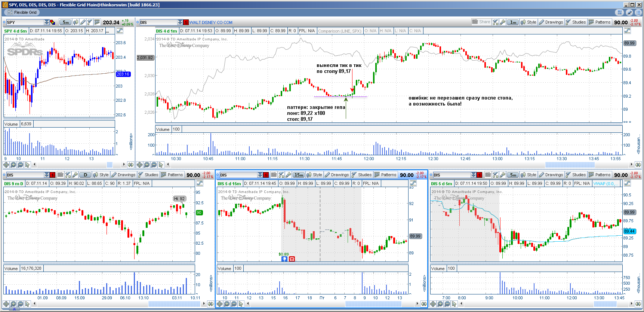Select the Flexible Grid tab
The height and width of the screenshot is (312, 644).
pos(22,12)
